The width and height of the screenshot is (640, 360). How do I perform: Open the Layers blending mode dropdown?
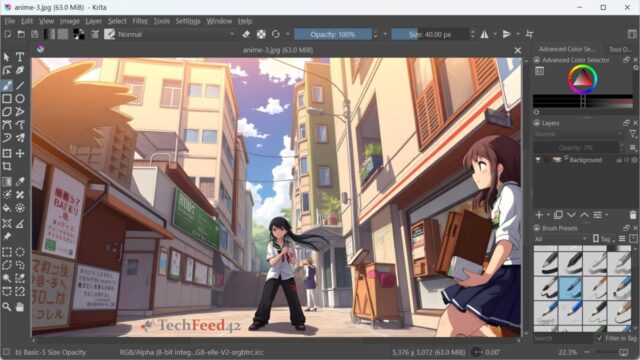point(578,134)
